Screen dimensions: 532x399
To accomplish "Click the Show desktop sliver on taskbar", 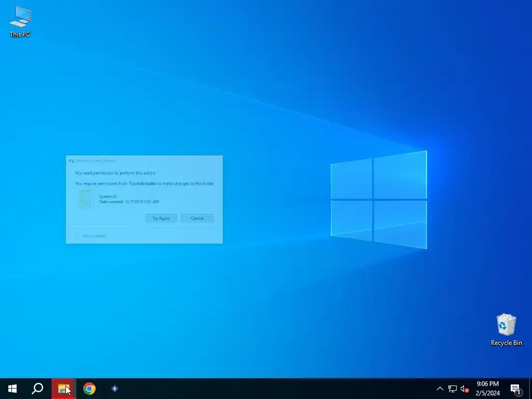I will [530, 389].
